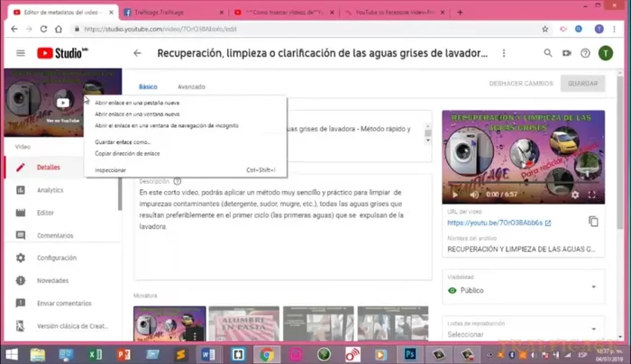The width and height of the screenshot is (631, 364).
Task: Open the account avatar T in Studio
Action: [x=605, y=53]
